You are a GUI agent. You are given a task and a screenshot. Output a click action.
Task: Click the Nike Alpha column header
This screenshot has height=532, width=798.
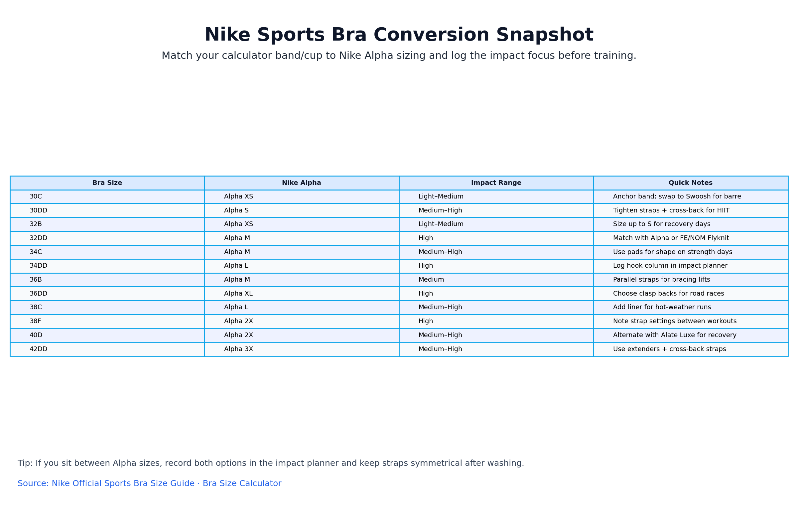301,183
